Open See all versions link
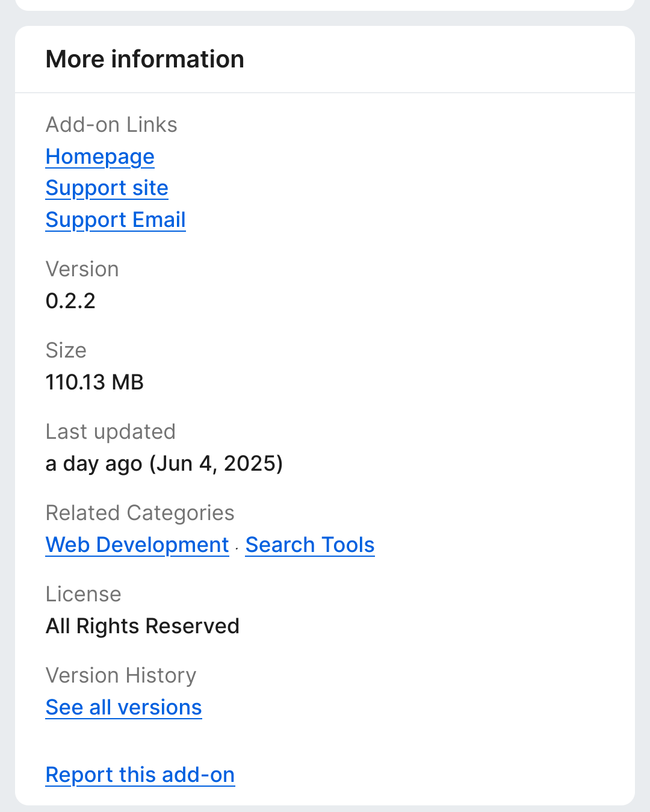Screen dimensions: 650x812 pyautogui.click(x=124, y=707)
